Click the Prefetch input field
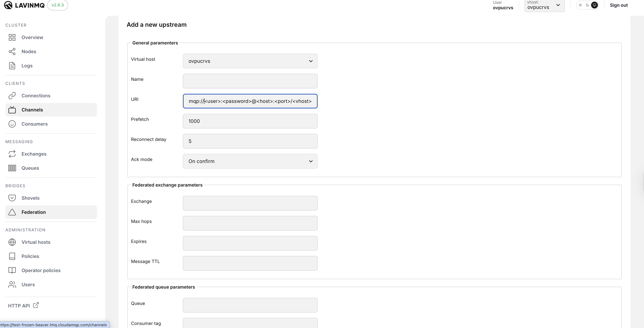Screen dimensions: 644x328 [250, 121]
